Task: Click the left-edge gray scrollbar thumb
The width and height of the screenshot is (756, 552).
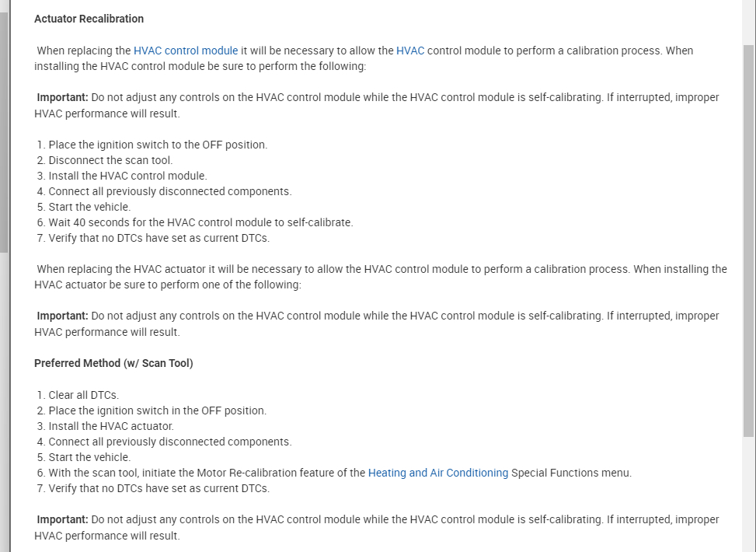Action: (x=4, y=132)
